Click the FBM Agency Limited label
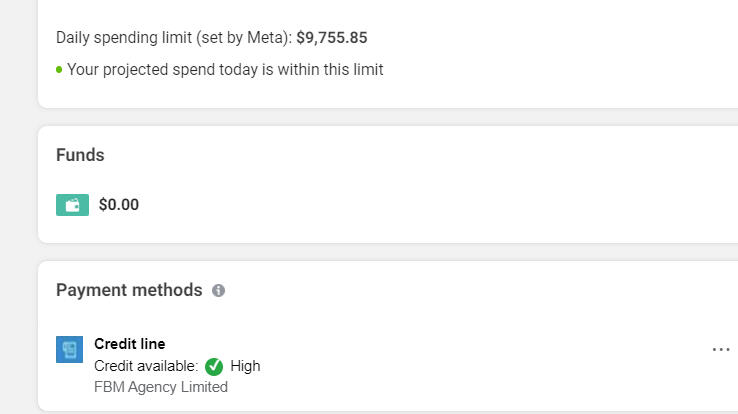 coord(161,387)
